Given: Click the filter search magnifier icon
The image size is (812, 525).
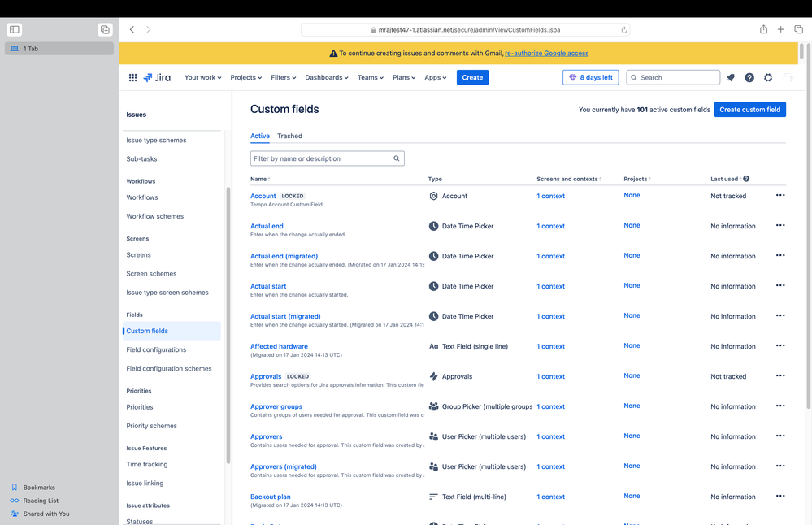Looking at the screenshot, I should [396, 158].
